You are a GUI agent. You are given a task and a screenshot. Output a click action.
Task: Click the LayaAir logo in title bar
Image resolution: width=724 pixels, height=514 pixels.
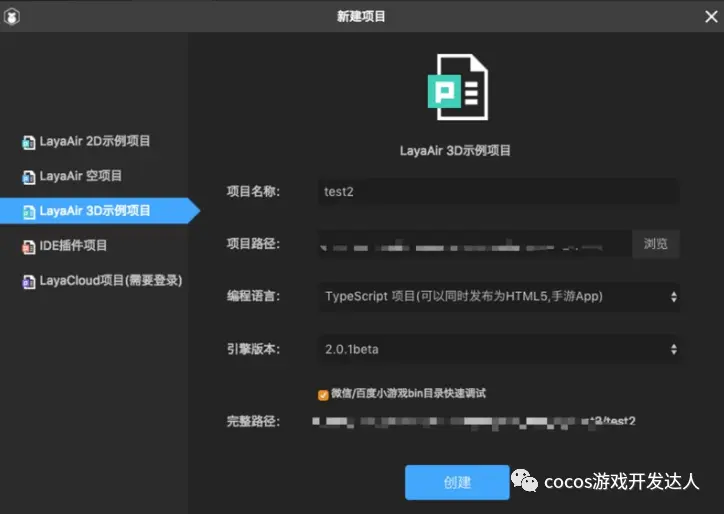pos(12,17)
